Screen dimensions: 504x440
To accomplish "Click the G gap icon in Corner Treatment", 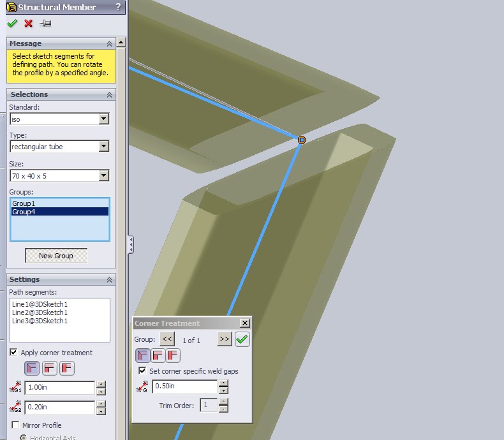I will tap(142, 386).
